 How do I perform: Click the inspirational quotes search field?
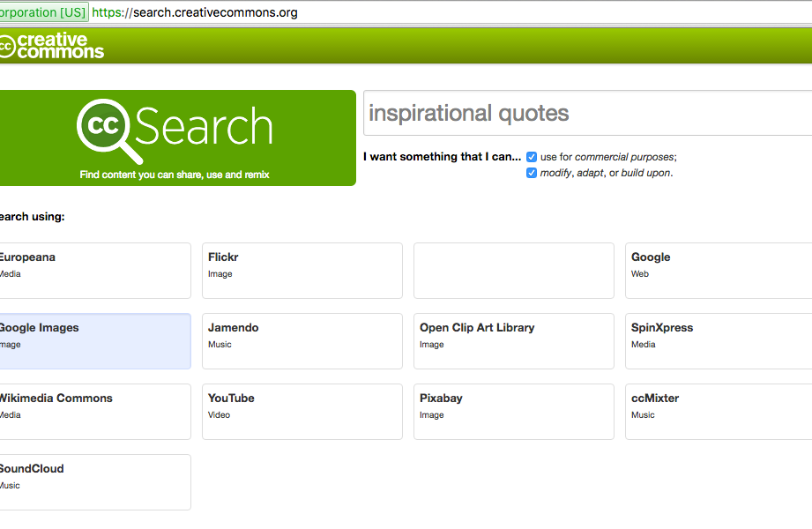tap(587, 113)
